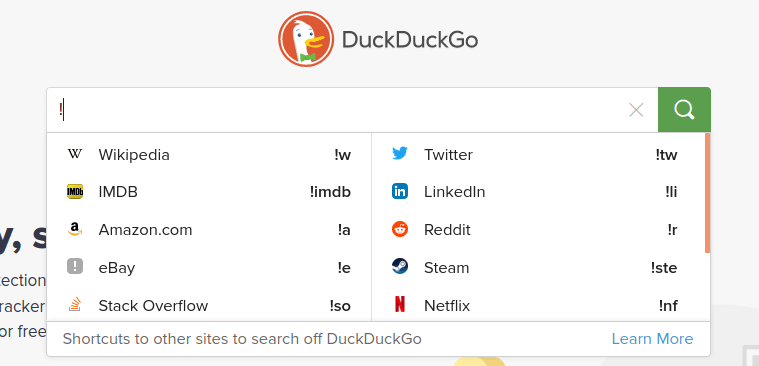The height and width of the screenshot is (366, 759).
Task: Open the Learn More link
Action: tap(652, 339)
